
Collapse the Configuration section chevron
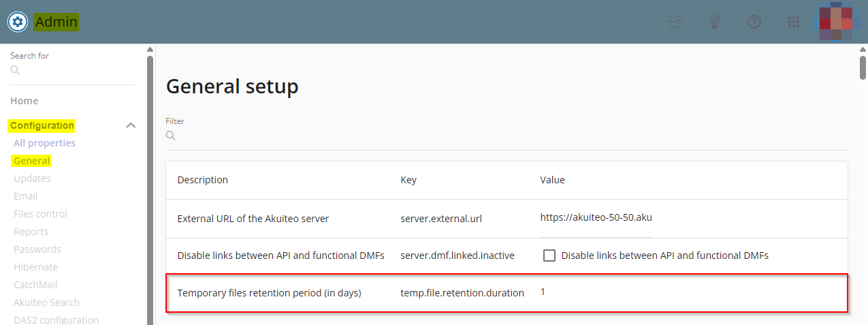tap(131, 125)
